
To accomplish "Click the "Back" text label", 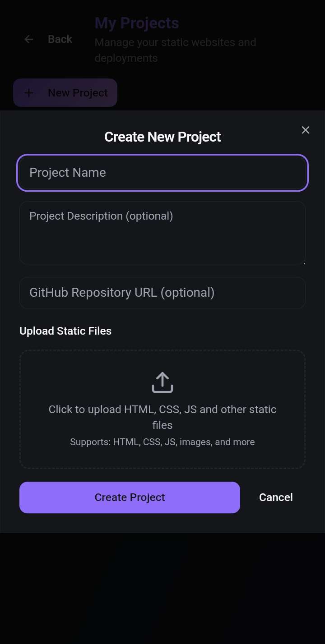I will pos(60,39).
